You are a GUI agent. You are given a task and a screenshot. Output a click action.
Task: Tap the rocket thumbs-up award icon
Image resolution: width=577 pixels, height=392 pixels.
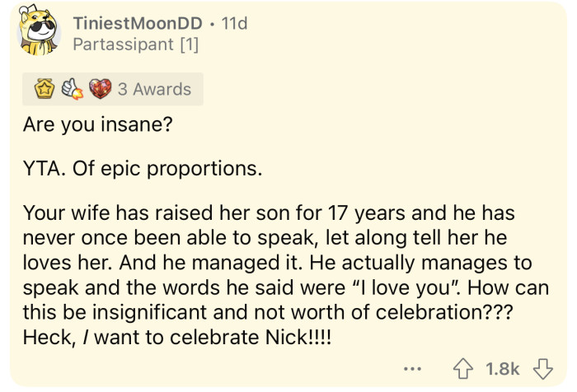[x=71, y=90]
